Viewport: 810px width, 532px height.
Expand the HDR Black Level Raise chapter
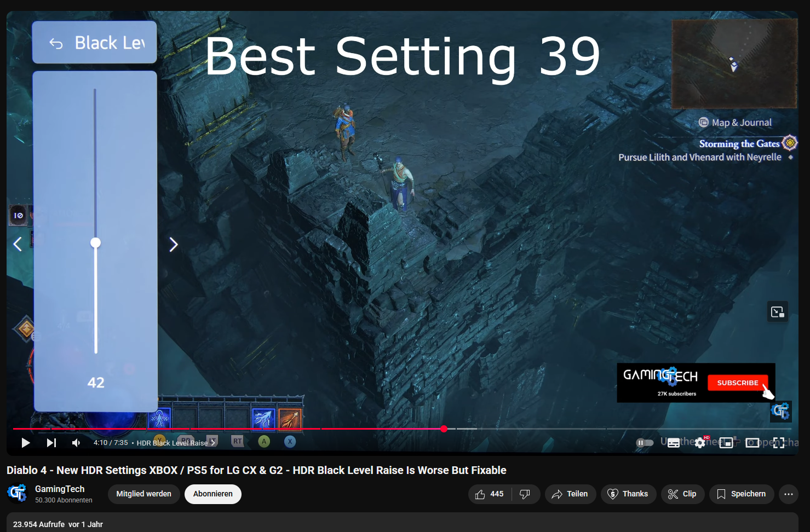point(176,443)
